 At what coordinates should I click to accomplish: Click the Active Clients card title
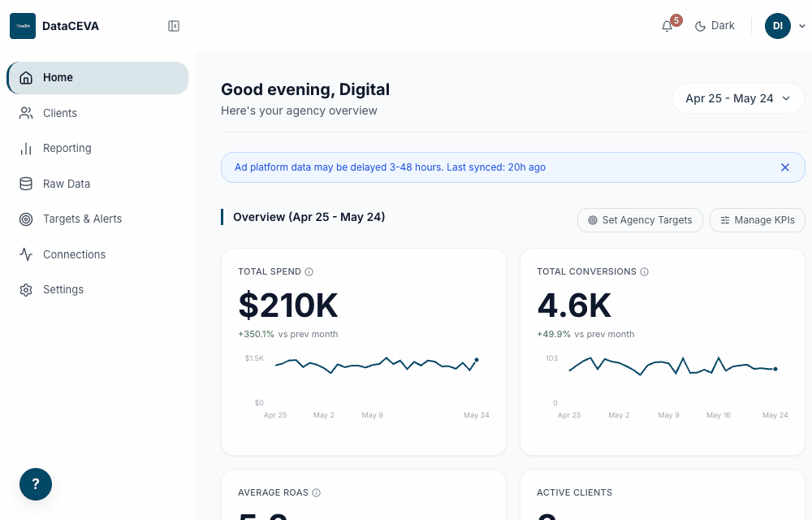[x=574, y=492]
